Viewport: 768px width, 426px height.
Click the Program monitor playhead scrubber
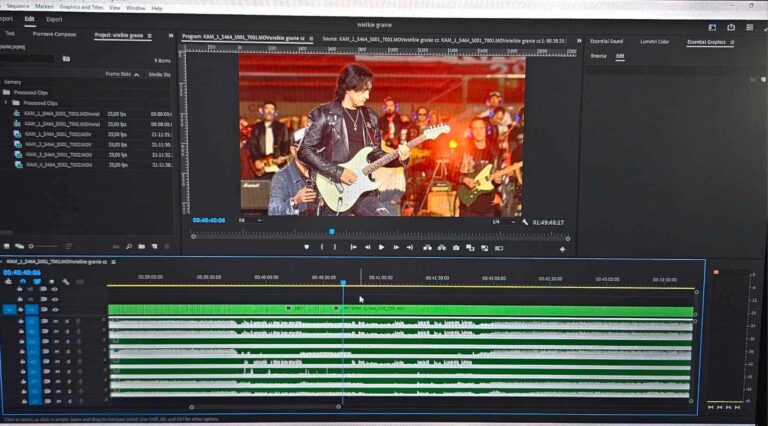click(332, 231)
